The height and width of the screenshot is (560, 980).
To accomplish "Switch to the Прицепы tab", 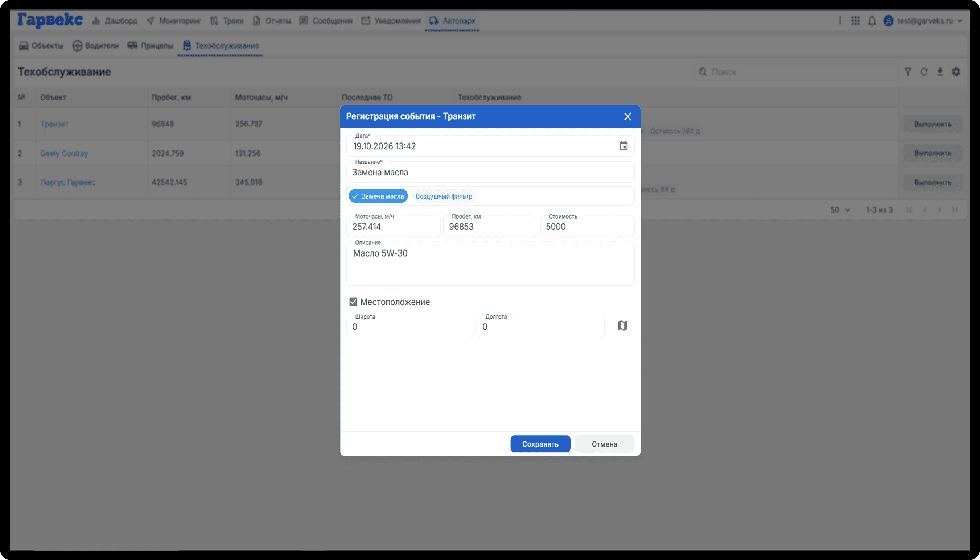I will (151, 46).
